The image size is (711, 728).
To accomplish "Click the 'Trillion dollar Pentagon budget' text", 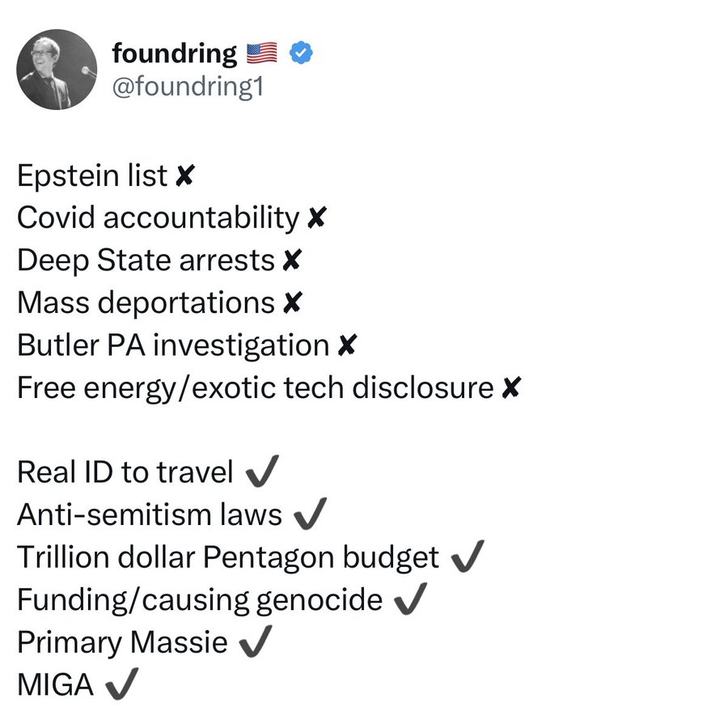I will click(228, 557).
